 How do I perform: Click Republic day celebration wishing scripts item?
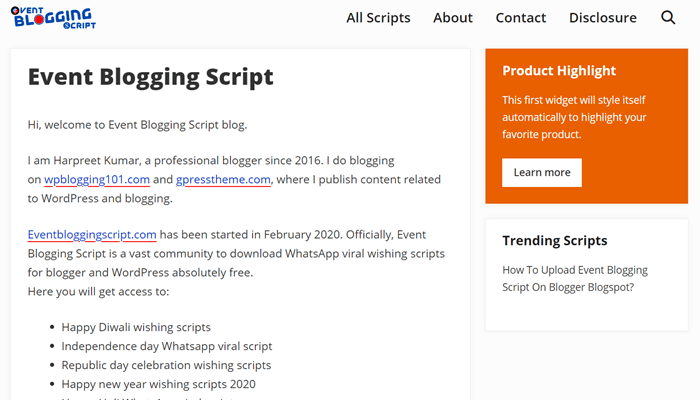tap(166, 365)
